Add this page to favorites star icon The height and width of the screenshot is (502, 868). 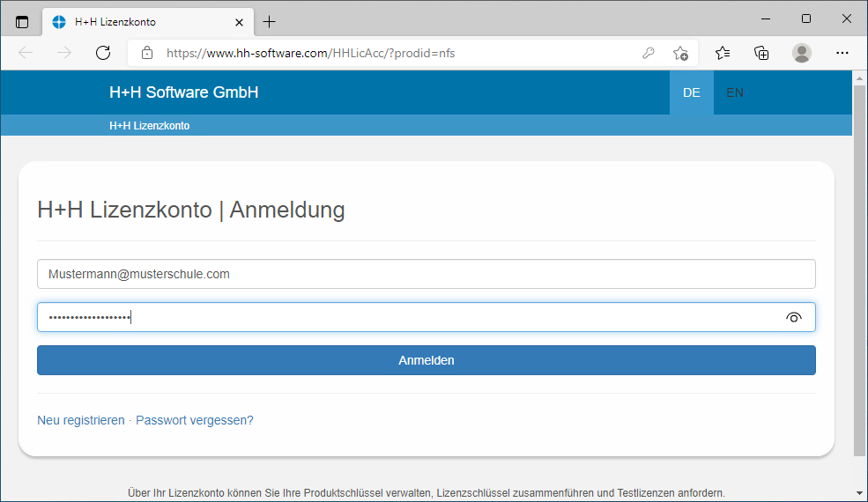[680, 53]
